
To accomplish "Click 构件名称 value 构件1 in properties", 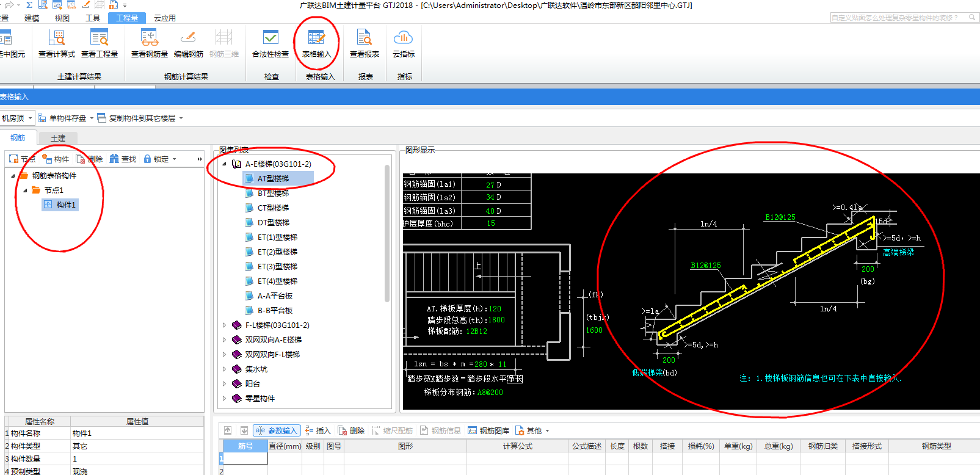I will 137,433.
